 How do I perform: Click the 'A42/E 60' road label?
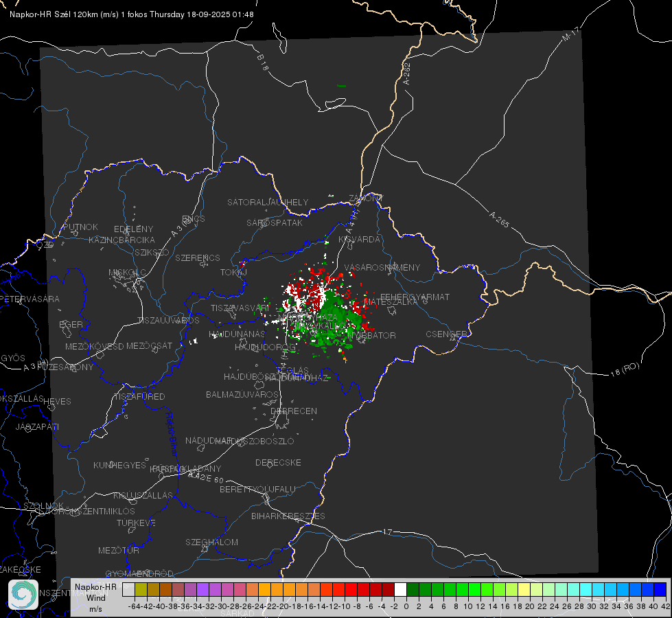click(x=206, y=477)
